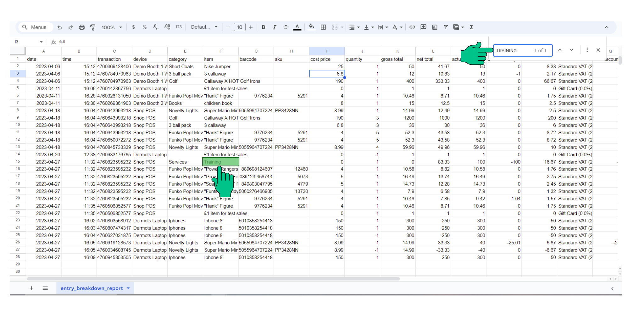Open text wrapping dropdown
Viewport: 644px width, 322px height.
[x=383, y=27]
